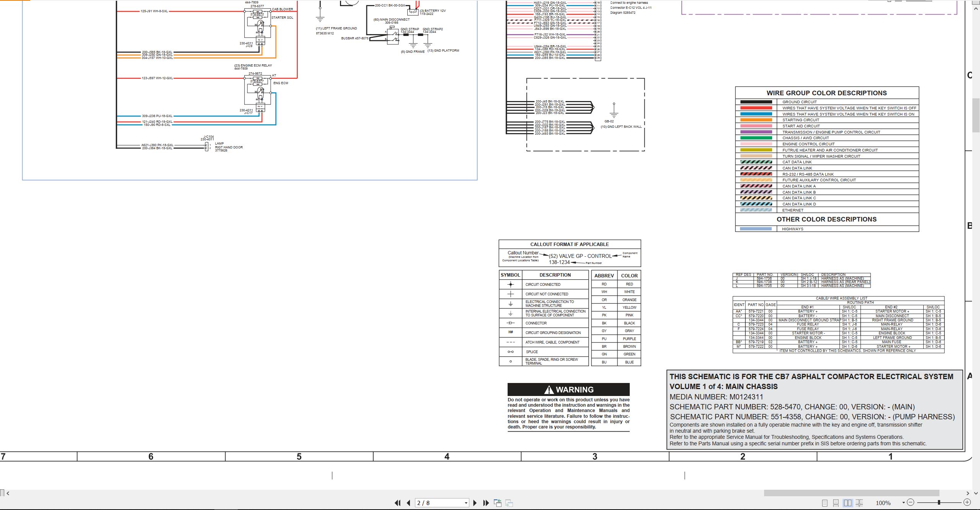Click the vertical scrollbar thumb
The image size is (980, 510).
(x=976, y=115)
